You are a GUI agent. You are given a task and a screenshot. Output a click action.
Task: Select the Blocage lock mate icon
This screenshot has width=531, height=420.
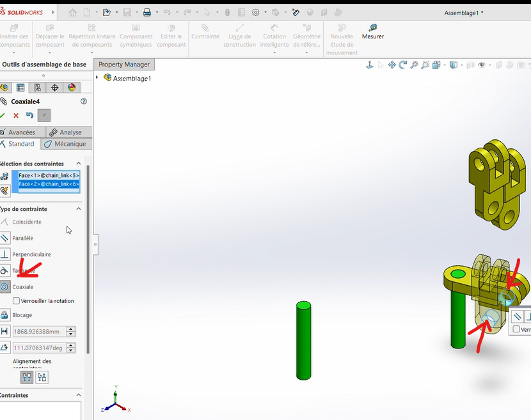[4, 315]
